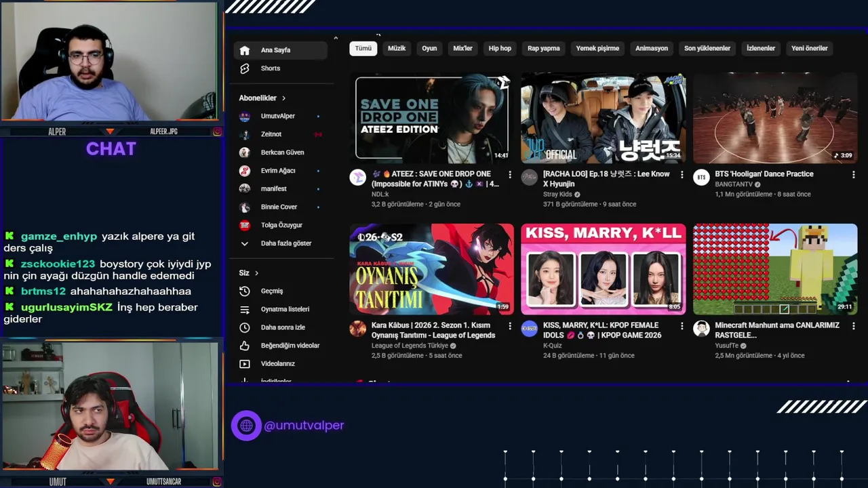Select the Hip hop filter chip

click(x=500, y=48)
